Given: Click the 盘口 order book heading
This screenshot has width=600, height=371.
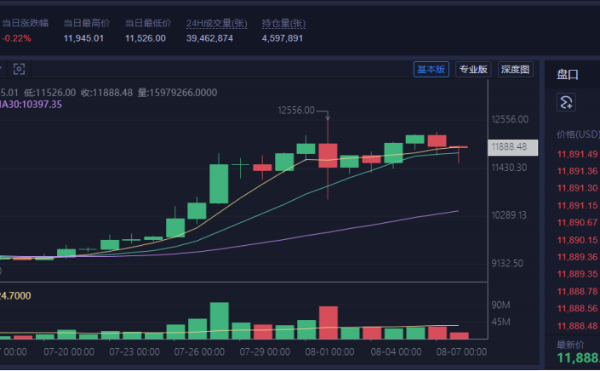Looking at the screenshot, I should (x=567, y=75).
